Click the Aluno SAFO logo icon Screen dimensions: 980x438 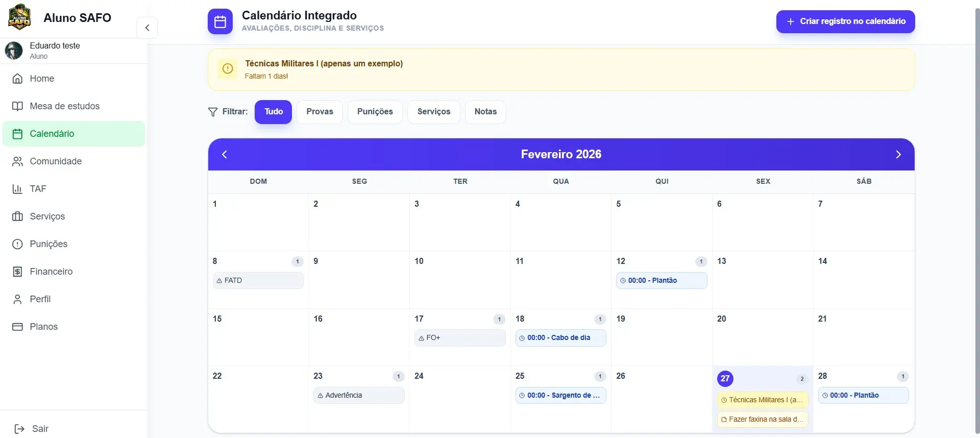tap(19, 17)
